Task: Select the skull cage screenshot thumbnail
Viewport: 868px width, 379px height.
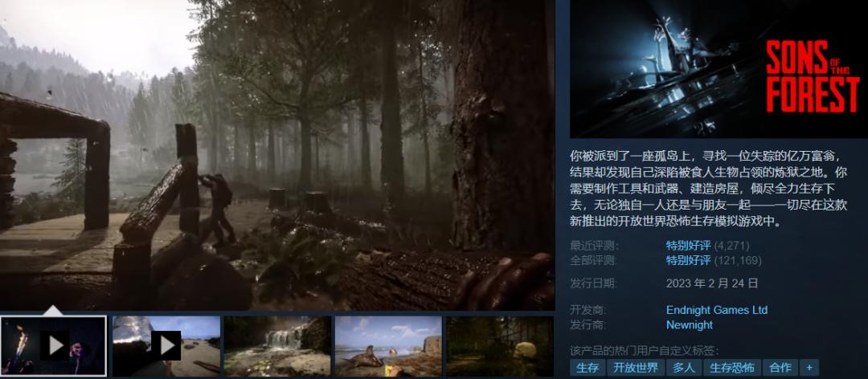Action: 500,346
